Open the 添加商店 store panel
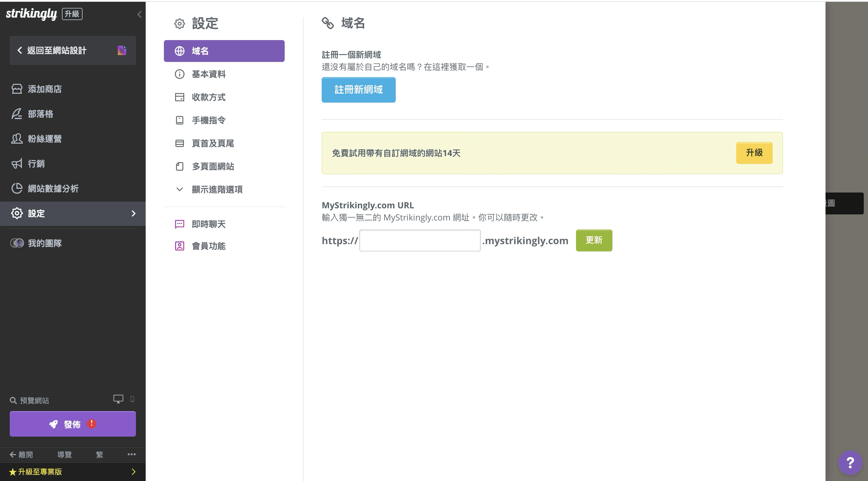Screen dimensions: 868x481 45,89
